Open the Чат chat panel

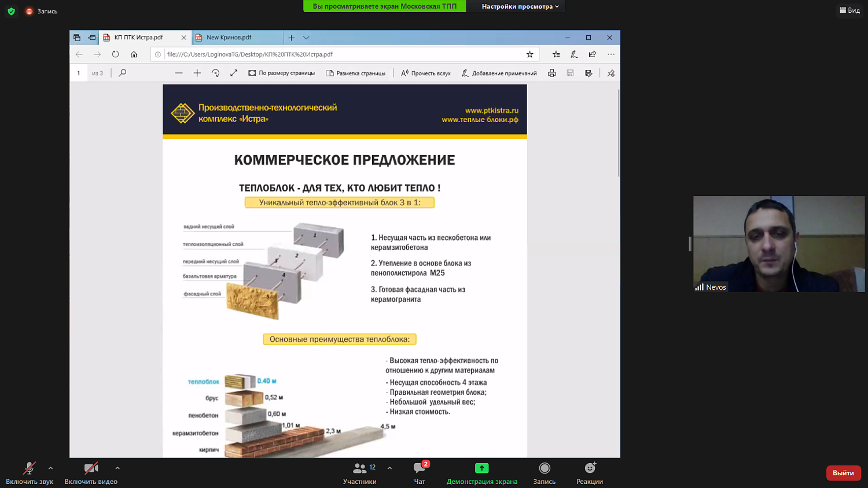420,473
